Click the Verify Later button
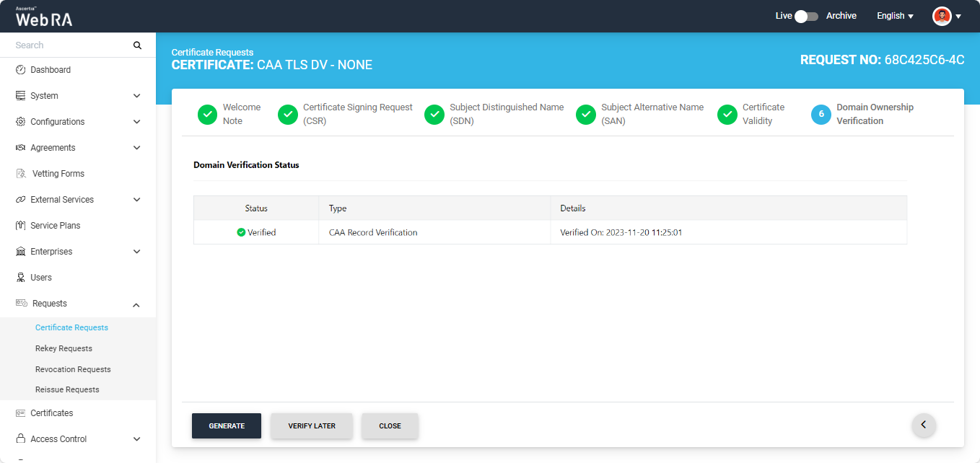The height and width of the screenshot is (463, 980). 312,425
